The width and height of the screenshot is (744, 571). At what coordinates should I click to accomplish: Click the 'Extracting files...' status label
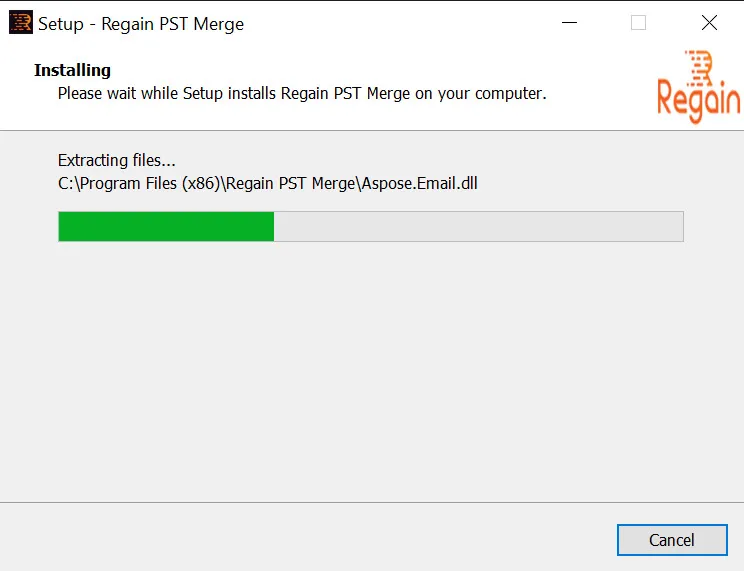click(117, 160)
